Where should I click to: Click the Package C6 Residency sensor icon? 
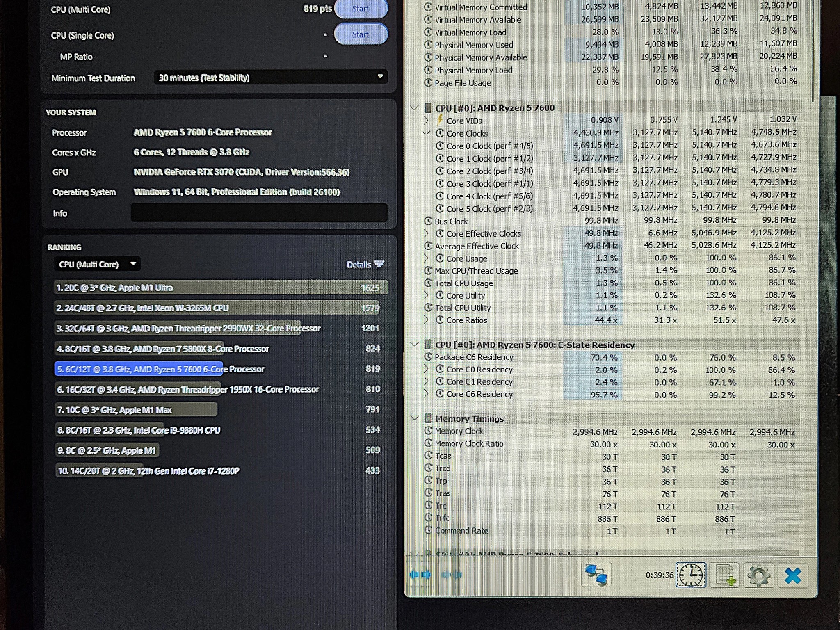pyautogui.click(x=428, y=357)
